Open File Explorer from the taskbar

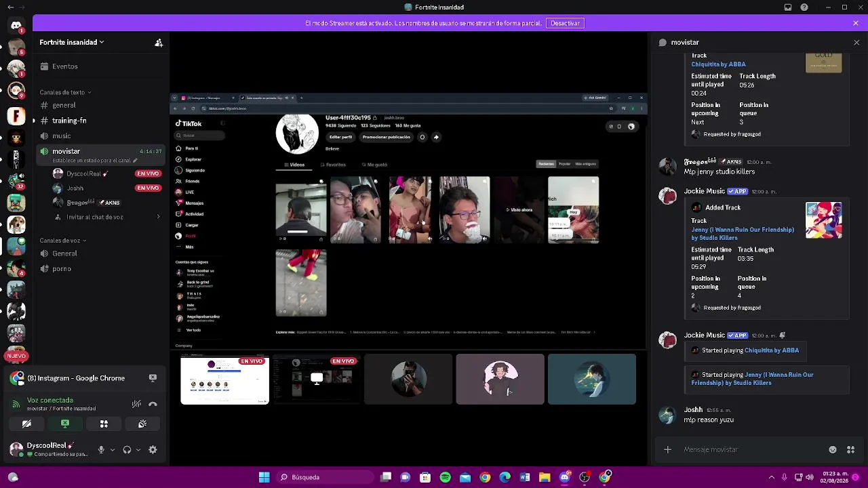coord(545,477)
